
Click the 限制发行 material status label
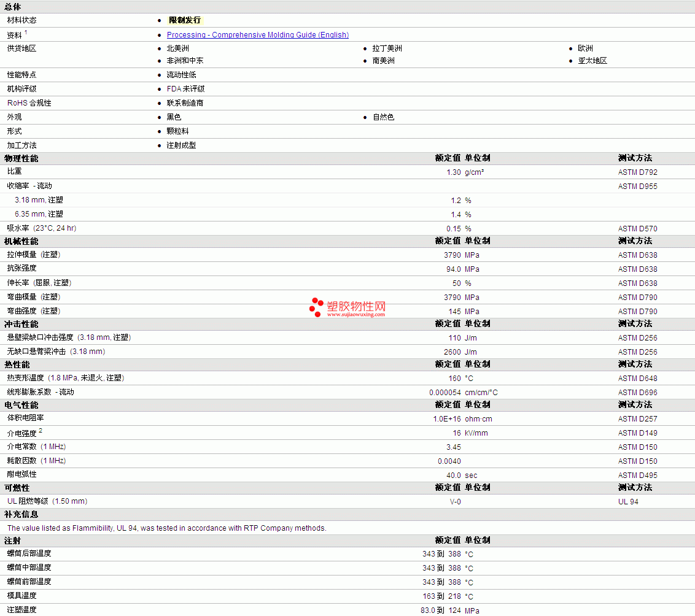tap(185, 20)
